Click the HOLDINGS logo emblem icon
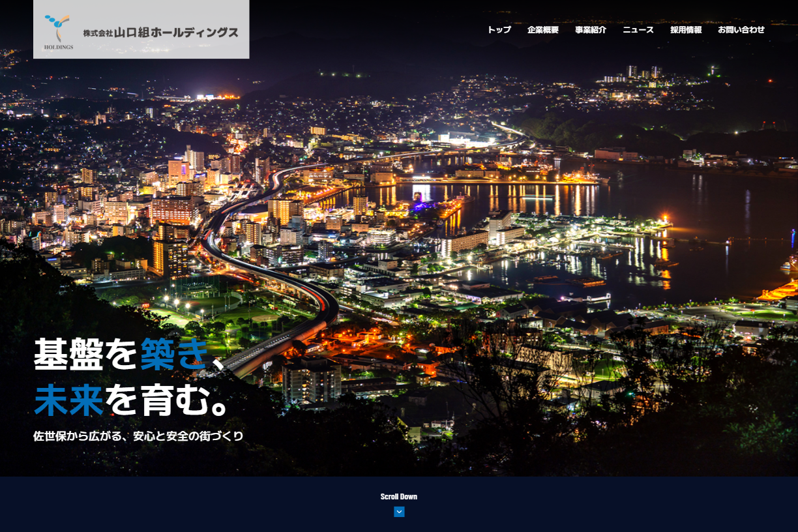Viewport: 798px width, 532px height. point(57,27)
